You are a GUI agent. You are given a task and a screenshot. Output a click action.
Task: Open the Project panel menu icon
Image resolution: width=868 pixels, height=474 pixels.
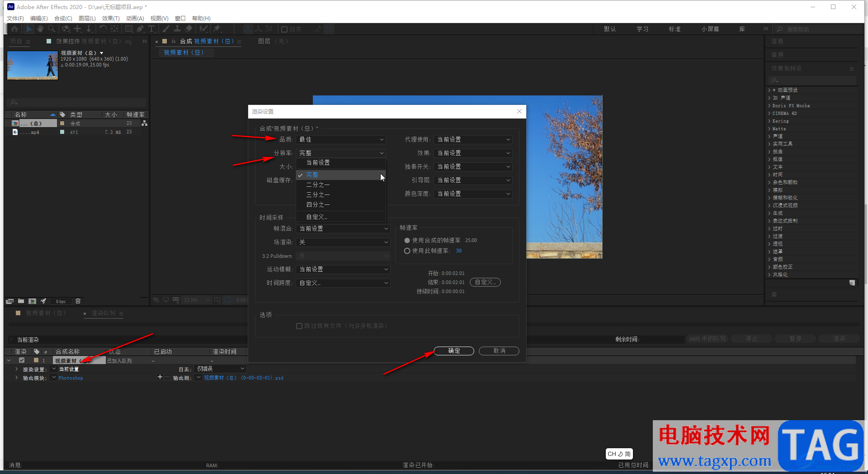click(x=28, y=42)
